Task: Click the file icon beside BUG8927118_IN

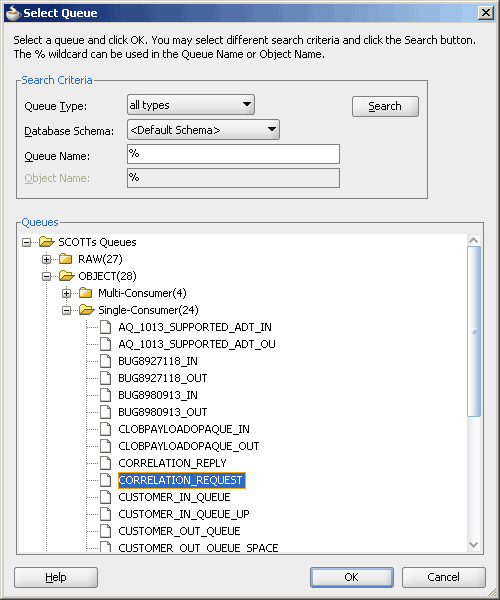Action: click(x=106, y=361)
